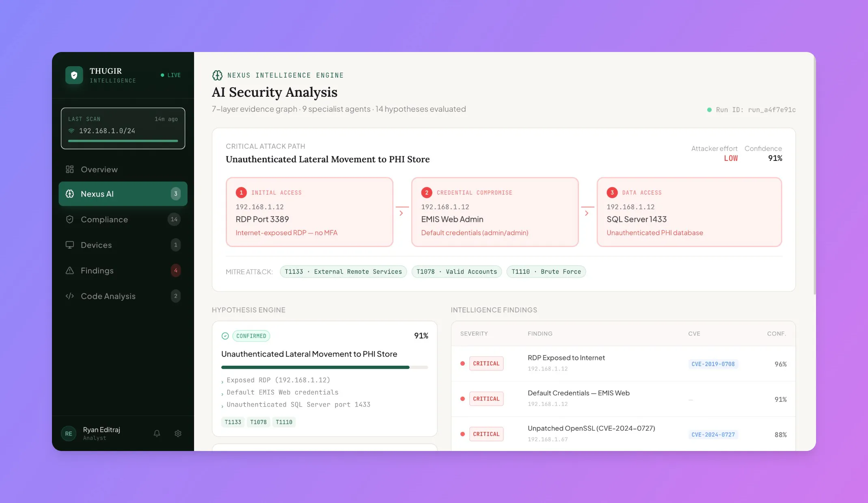Click the Unpatched OpenSSL finding
The image size is (868, 503).
591,428
